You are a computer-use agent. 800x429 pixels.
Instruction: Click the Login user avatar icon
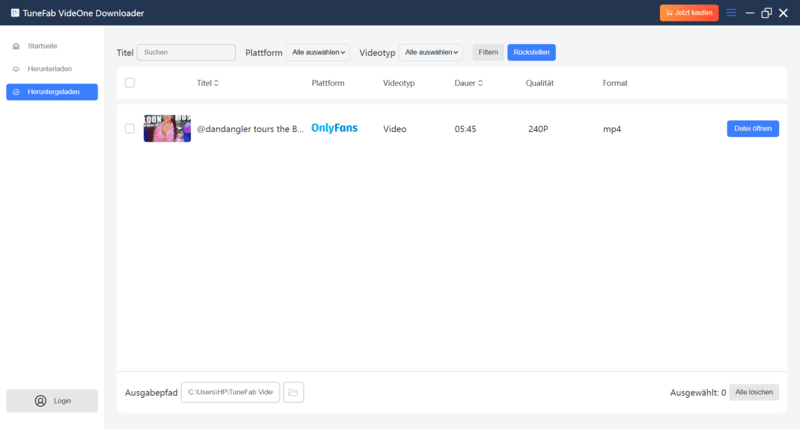(40, 401)
